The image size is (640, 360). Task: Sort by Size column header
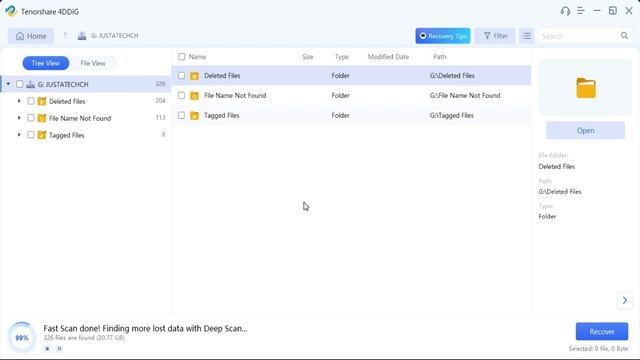point(308,57)
